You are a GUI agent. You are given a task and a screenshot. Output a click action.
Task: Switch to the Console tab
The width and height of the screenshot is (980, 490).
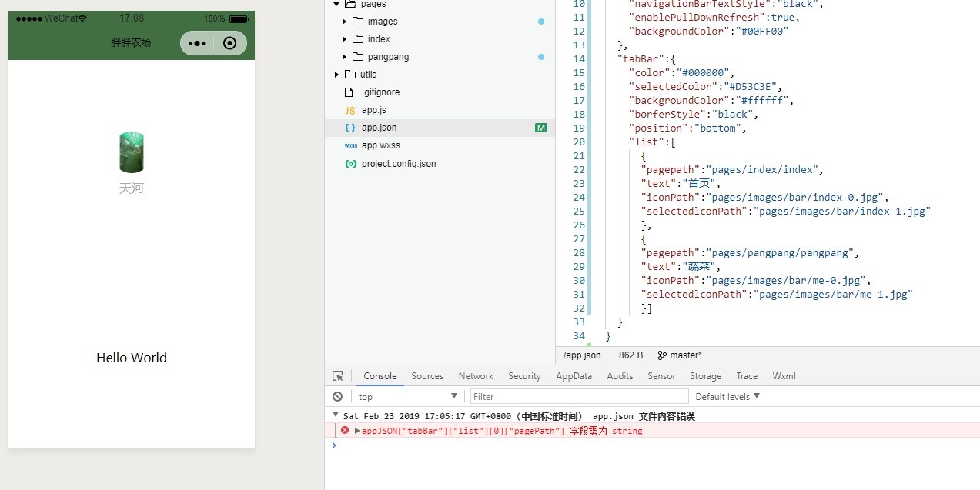point(380,376)
